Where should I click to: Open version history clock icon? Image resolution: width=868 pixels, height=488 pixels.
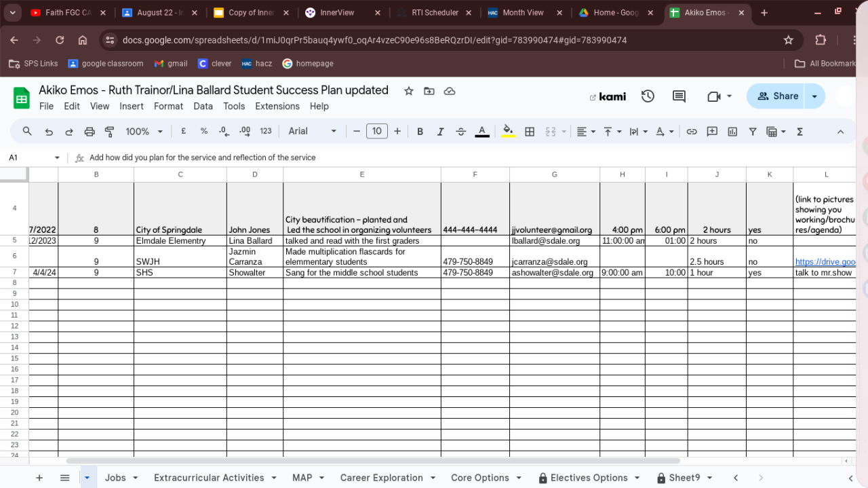pyautogui.click(x=648, y=96)
